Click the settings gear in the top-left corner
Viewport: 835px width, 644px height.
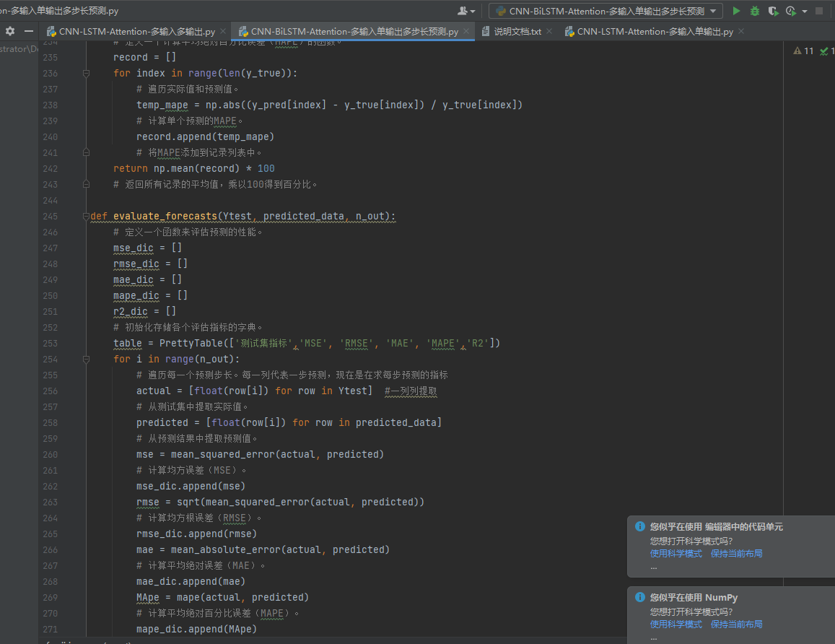(x=10, y=32)
